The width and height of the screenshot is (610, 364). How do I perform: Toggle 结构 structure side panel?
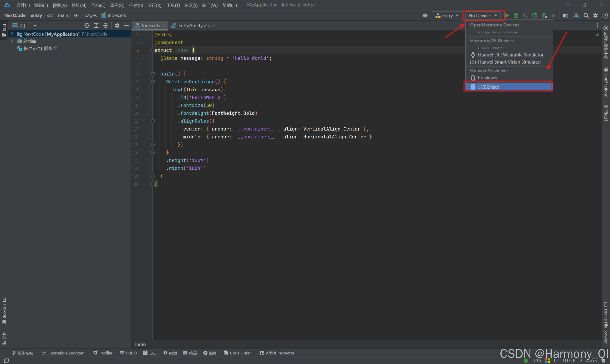click(4, 338)
